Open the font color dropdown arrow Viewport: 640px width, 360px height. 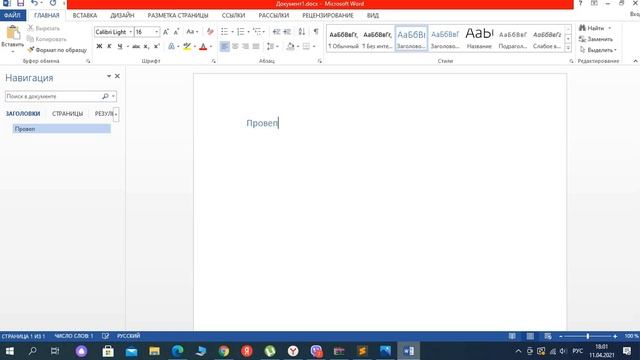pyautogui.click(x=211, y=47)
